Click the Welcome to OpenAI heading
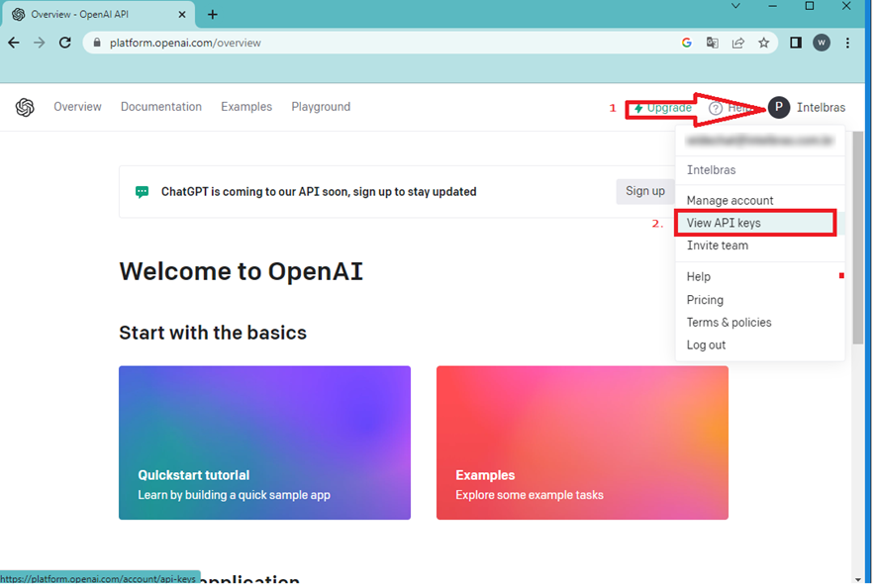 (242, 272)
